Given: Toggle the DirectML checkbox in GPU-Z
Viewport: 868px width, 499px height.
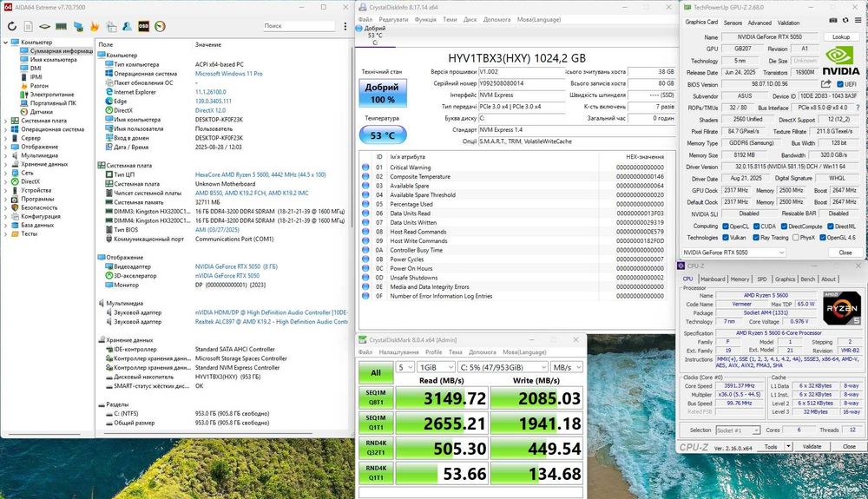Looking at the screenshot, I should [x=831, y=227].
